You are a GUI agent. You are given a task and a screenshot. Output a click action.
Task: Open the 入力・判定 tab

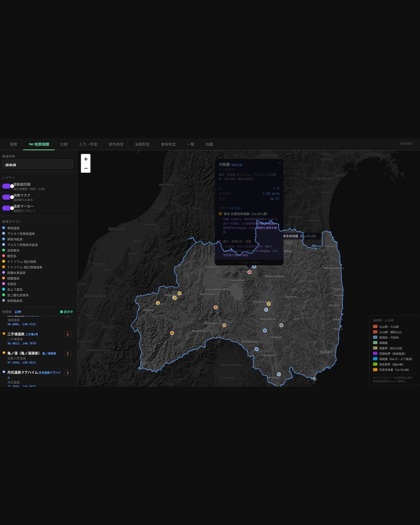tap(88, 144)
